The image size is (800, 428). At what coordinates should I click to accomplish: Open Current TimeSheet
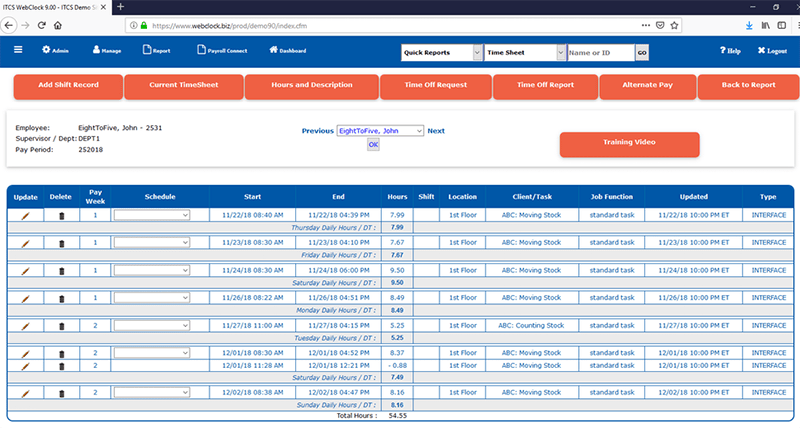point(184,86)
